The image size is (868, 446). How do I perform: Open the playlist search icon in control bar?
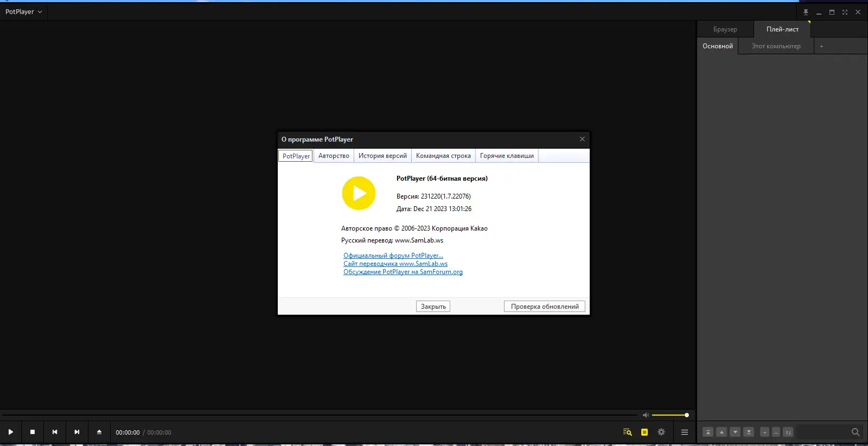point(628,432)
